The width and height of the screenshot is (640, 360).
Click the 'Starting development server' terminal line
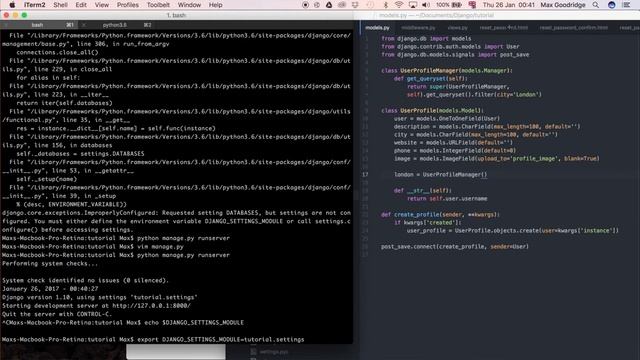pos(96,306)
